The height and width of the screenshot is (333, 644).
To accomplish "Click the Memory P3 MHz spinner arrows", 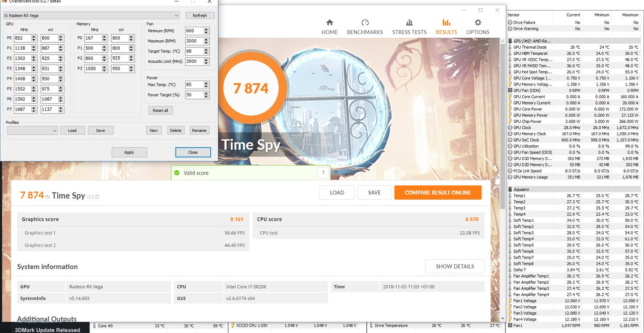I will [x=105, y=69].
